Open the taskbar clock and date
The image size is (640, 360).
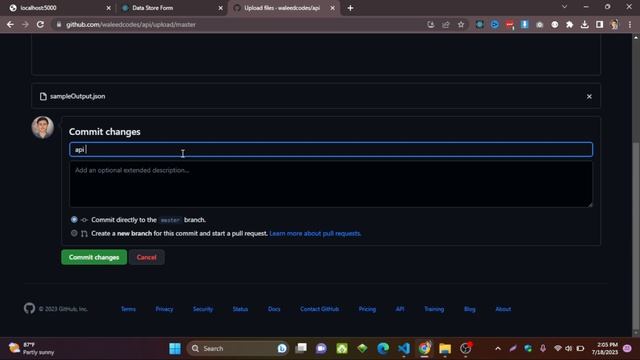click(x=604, y=348)
